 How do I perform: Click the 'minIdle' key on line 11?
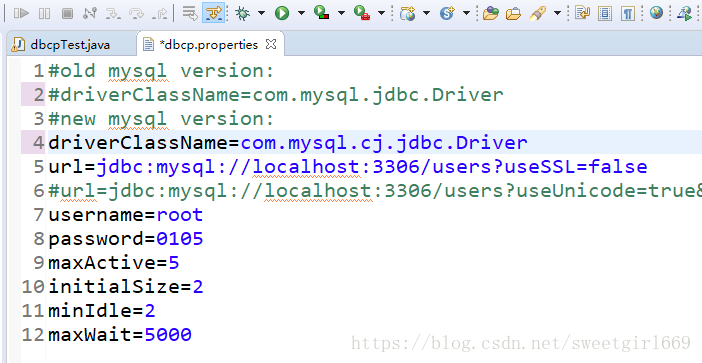90,311
